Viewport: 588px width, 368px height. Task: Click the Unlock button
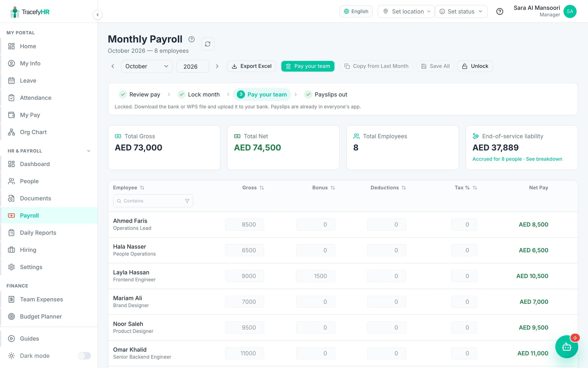(x=475, y=66)
